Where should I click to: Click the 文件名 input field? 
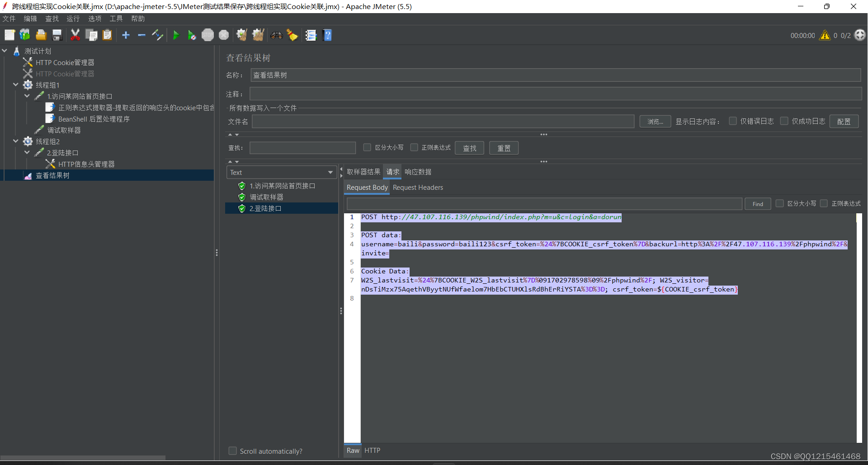[x=443, y=121]
